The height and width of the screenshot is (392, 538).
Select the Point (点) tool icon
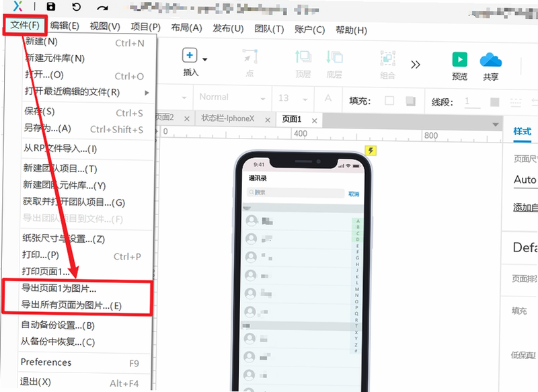[250, 56]
